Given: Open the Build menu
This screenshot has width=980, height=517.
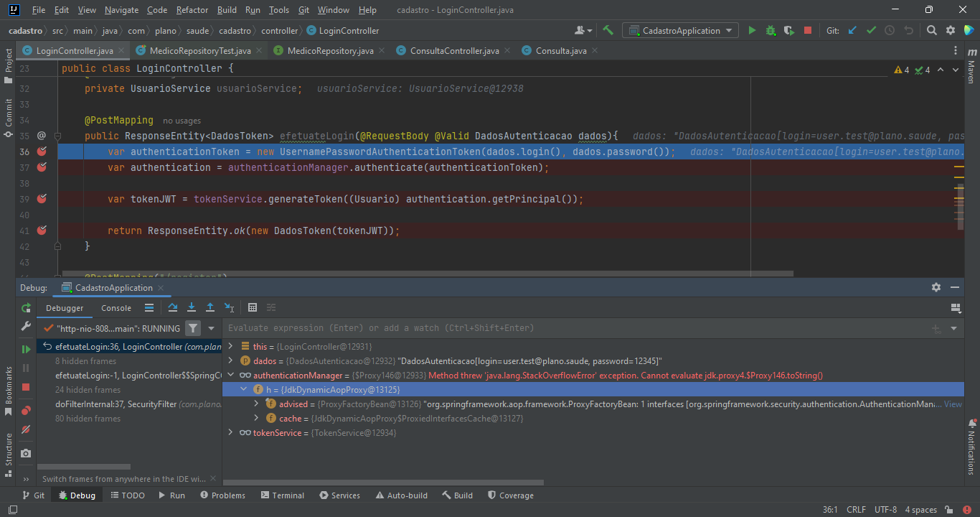Looking at the screenshot, I should click(227, 10).
